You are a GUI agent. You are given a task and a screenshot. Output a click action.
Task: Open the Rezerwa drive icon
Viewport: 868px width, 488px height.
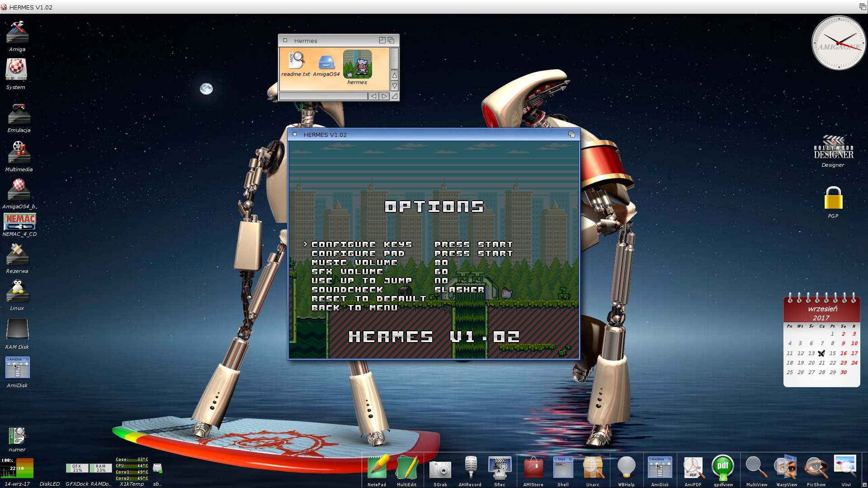click(x=17, y=254)
